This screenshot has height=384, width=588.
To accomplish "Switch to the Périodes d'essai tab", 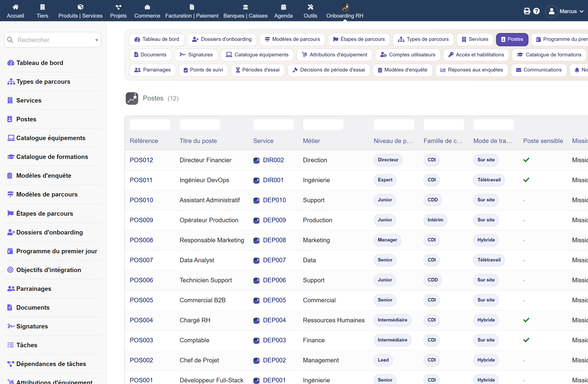I will [x=258, y=70].
